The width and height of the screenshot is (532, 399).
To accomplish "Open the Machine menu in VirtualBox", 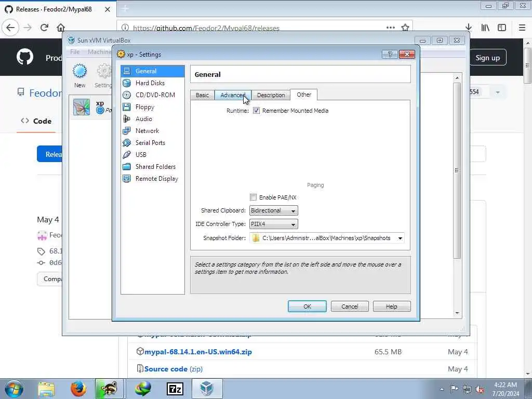I will (99, 51).
